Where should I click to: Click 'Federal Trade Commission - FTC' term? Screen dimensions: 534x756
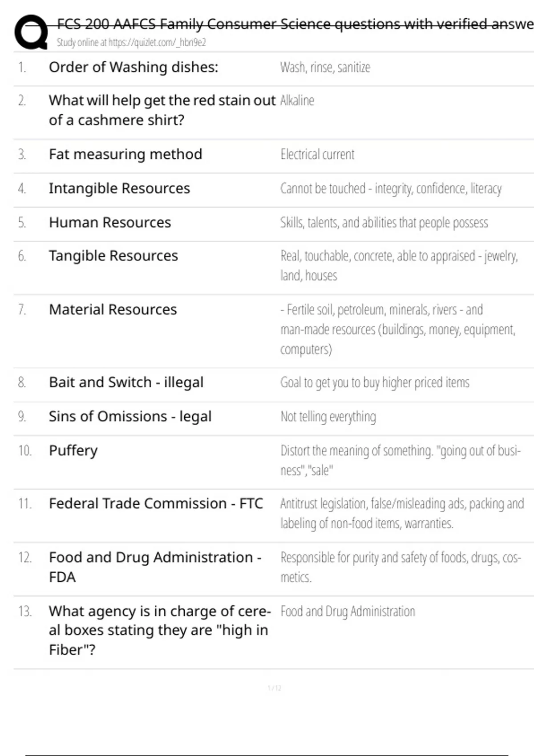(x=156, y=503)
